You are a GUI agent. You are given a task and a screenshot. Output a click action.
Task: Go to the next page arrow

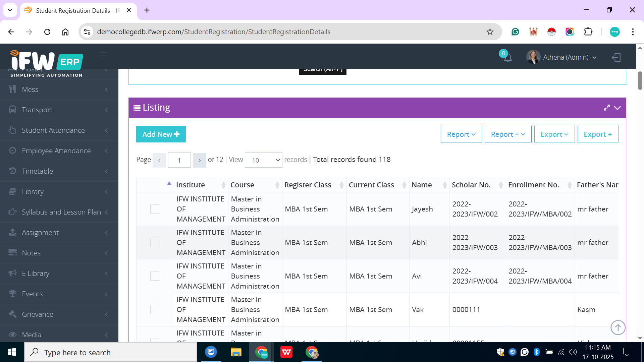point(200,160)
